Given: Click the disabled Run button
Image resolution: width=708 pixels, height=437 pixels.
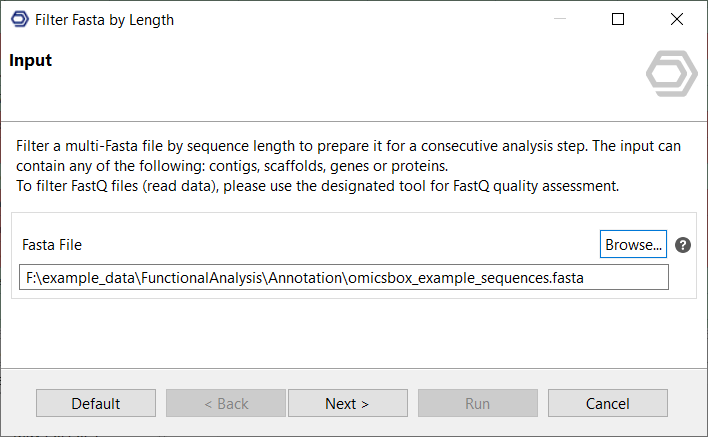Looking at the screenshot, I should coord(477,403).
